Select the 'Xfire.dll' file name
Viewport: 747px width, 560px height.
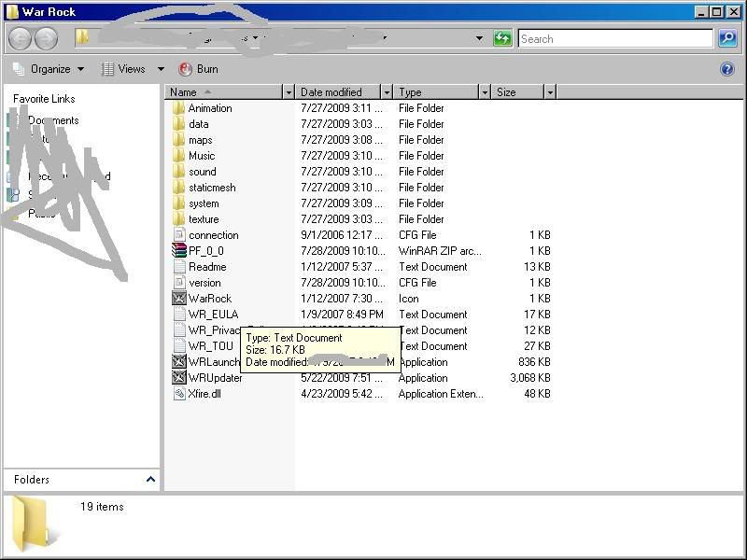click(204, 394)
